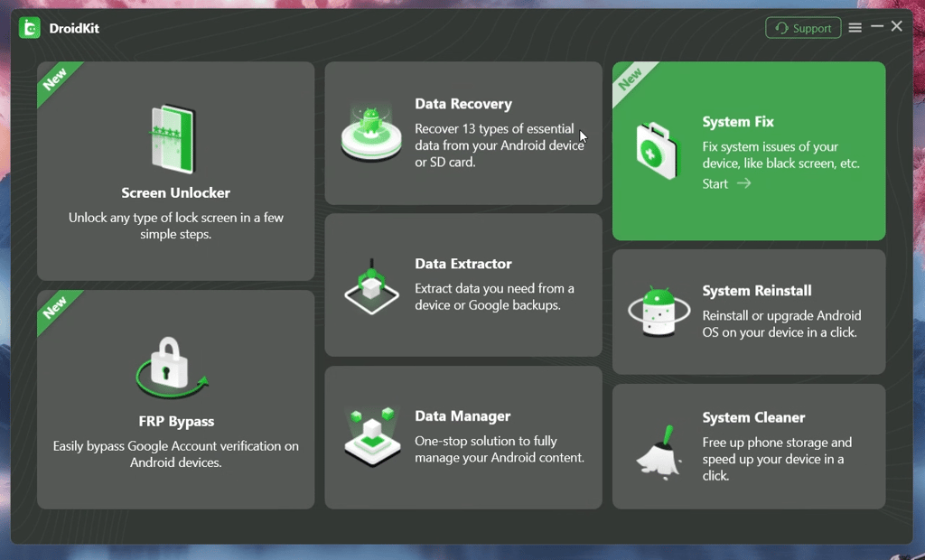The width and height of the screenshot is (925, 560).
Task: Open the Support button
Action: pos(803,28)
